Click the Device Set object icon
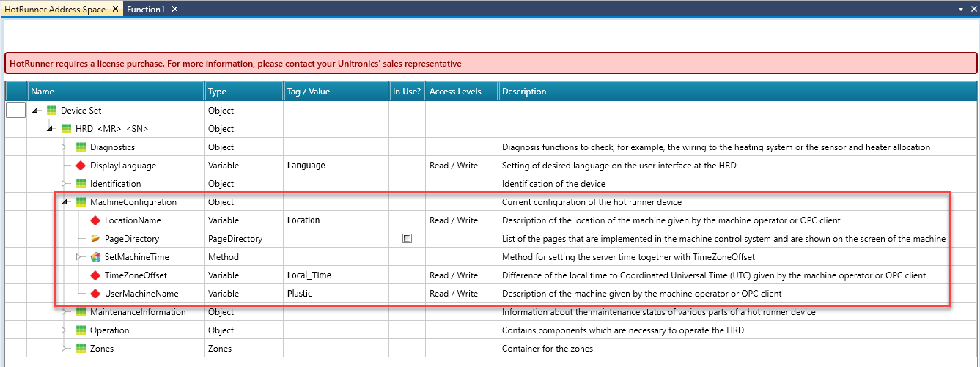 pos(51,111)
